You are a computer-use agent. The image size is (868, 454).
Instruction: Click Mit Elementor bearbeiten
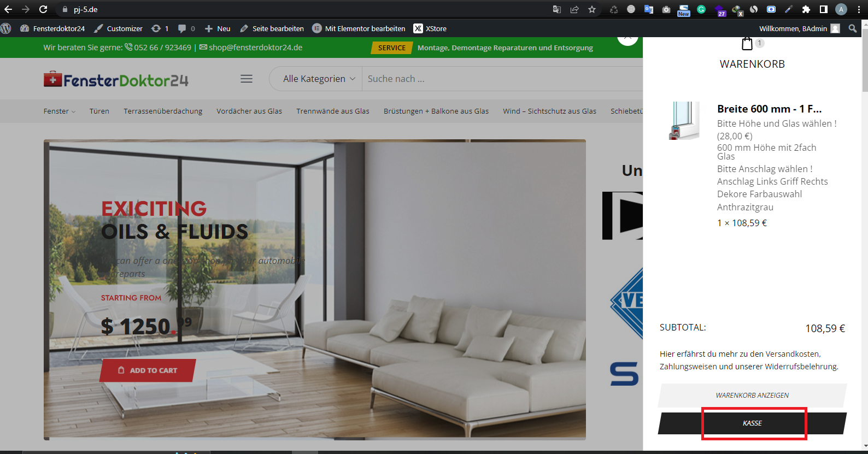coord(359,28)
